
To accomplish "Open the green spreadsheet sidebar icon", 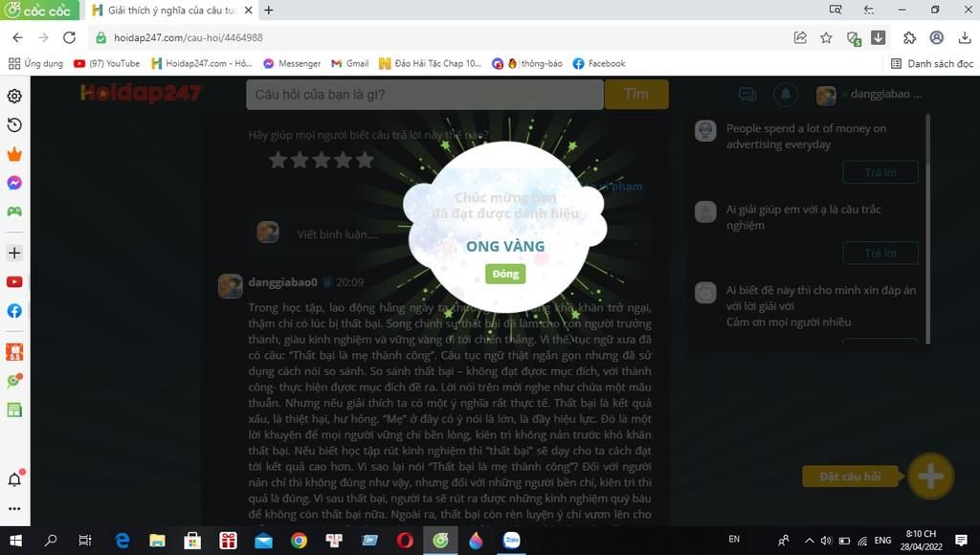I will 14,410.
